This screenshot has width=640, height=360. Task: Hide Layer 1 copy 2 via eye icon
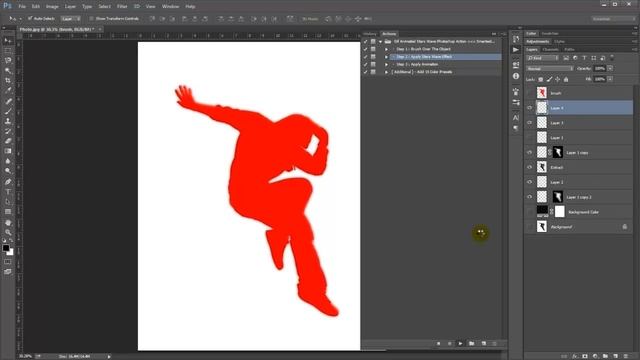pyautogui.click(x=530, y=197)
